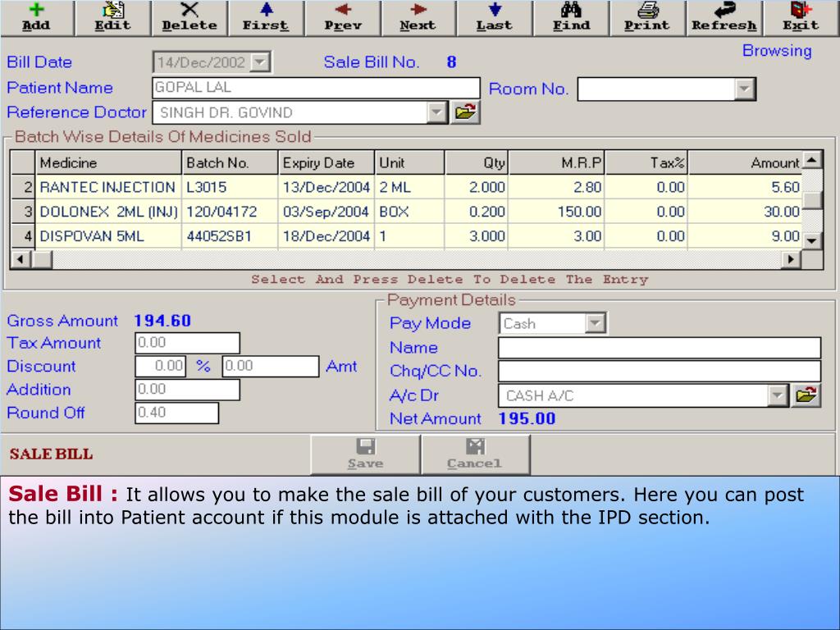Click the Gross Amount value 194.60

pos(162,321)
